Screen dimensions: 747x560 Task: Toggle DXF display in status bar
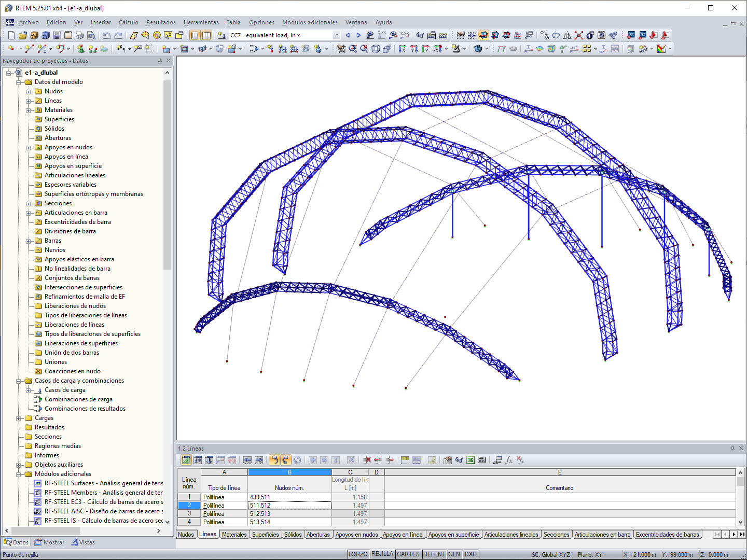[471, 554]
